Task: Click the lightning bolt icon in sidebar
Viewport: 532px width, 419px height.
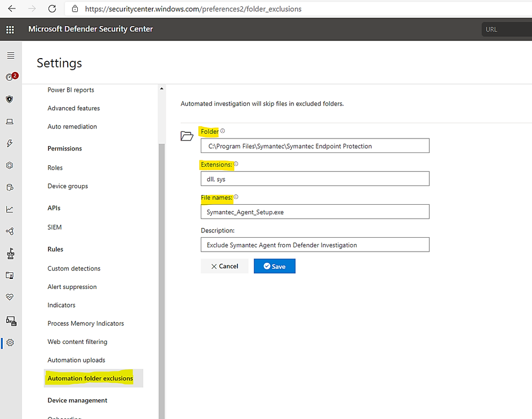Action: pos(10,143)
